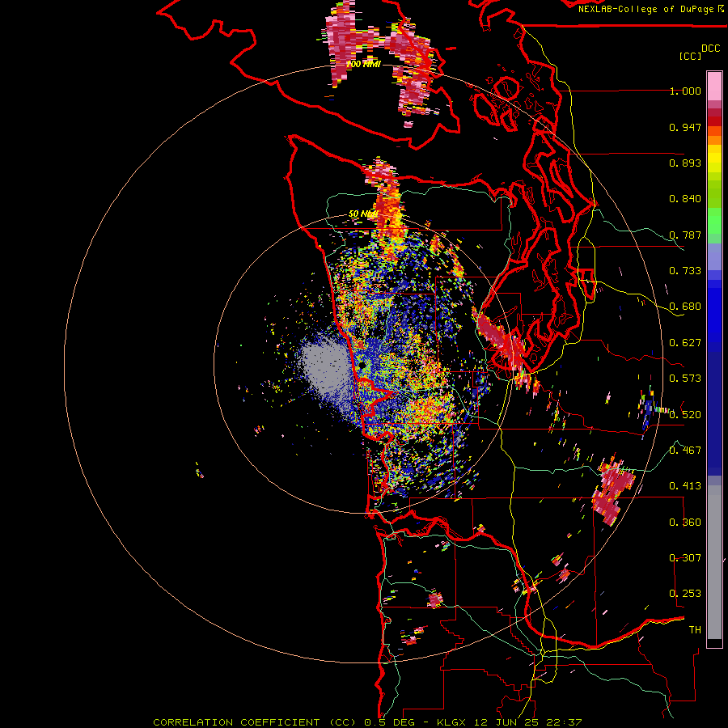Image resolution: width=728 pixels, height=728 pixels.
Task: Select the 0.307 scale value
Action: [x=685, y=557]
